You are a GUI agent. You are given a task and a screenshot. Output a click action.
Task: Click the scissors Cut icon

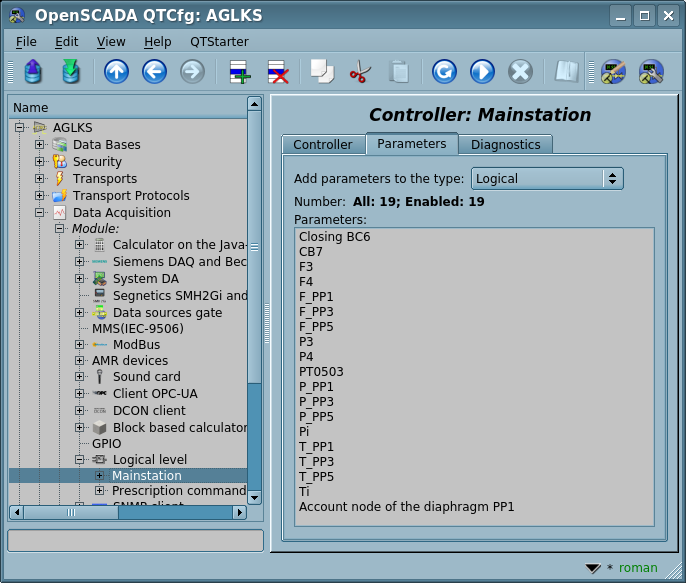[359, 72]
